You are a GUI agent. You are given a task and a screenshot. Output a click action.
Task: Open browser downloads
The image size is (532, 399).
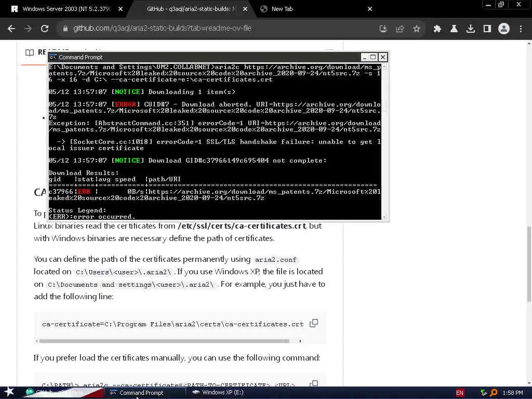tap(471, 29)
